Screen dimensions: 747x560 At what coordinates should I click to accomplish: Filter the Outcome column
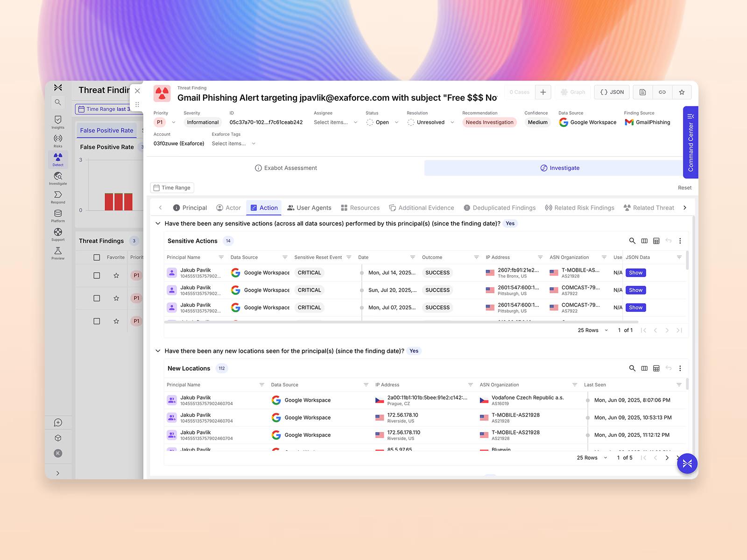(x=476, y=257)
